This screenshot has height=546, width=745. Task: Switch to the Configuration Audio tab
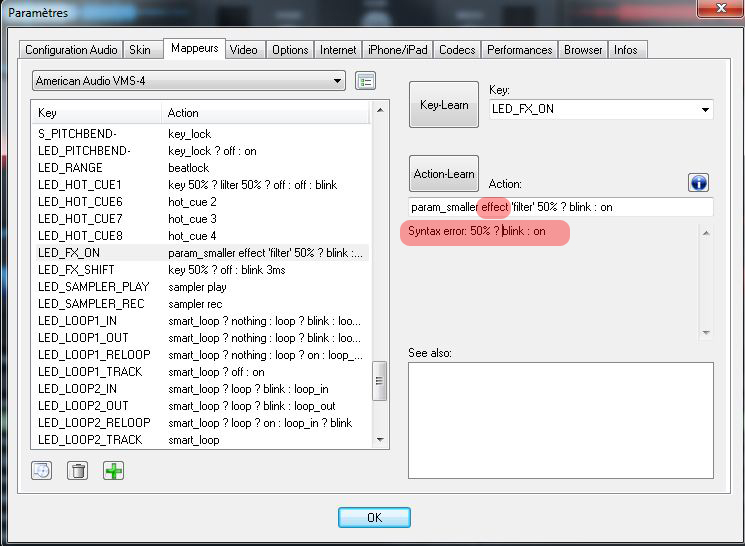click(x=71, y=50)
